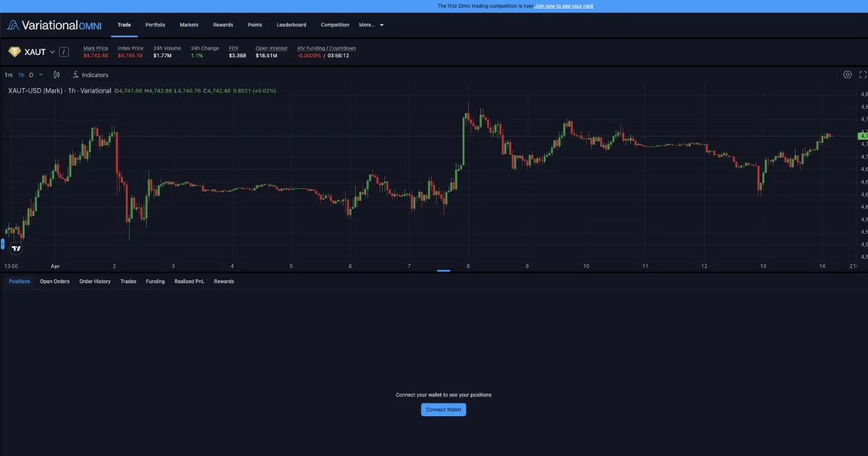Click the Connect your wallet message text
The image size is (868, 456).
443,395
